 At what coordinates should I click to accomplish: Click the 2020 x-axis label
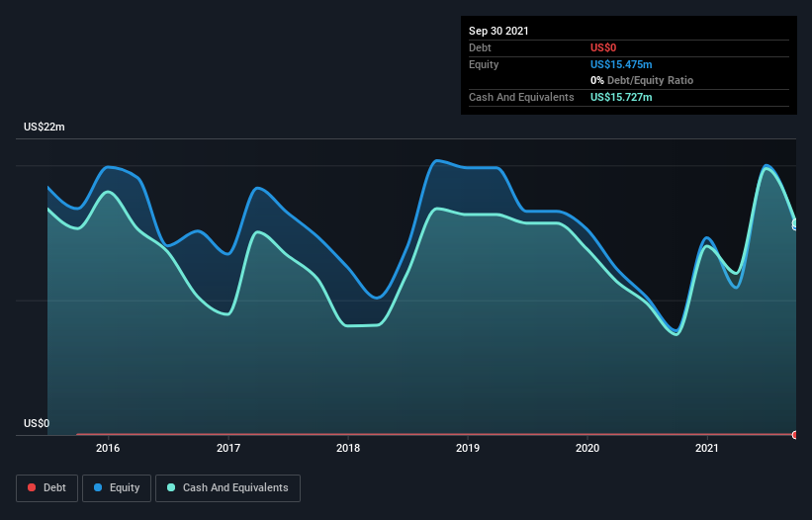click(587, 448)
